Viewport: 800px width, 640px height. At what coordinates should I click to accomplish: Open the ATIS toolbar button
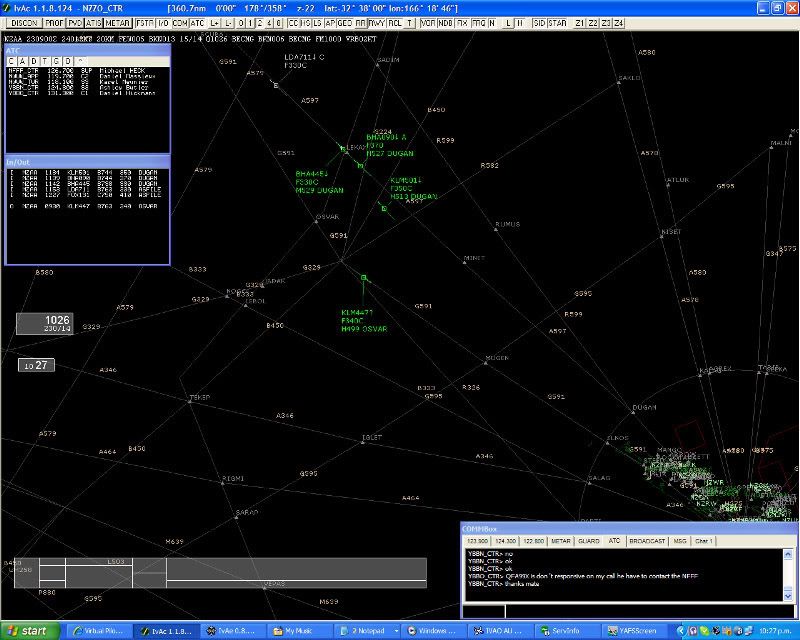coord(93,22)
